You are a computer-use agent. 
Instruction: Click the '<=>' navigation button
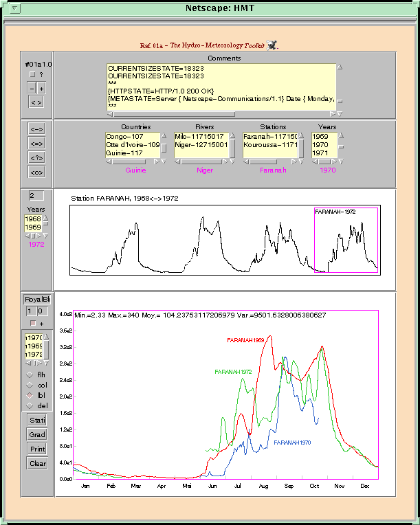click(x=36, y=143)
